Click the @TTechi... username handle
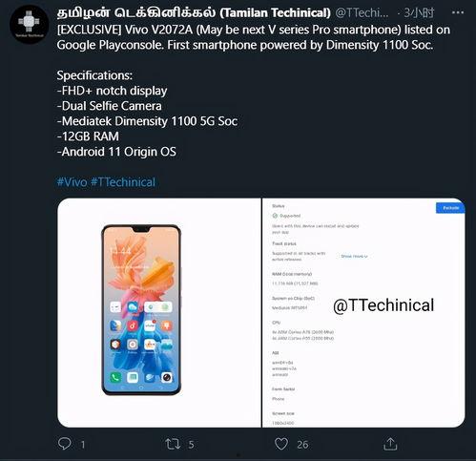This screenshot has width=476, height=461. 362,13
